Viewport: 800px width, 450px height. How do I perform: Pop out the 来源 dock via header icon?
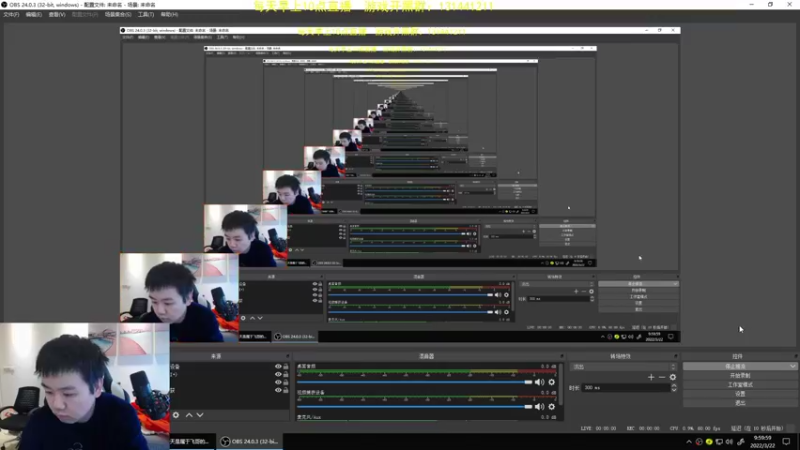tap(288, 356)
